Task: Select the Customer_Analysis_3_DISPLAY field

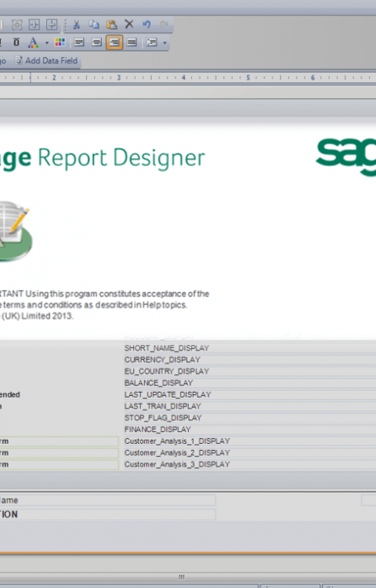Action: pyautogui.click(x=250, y=464)
